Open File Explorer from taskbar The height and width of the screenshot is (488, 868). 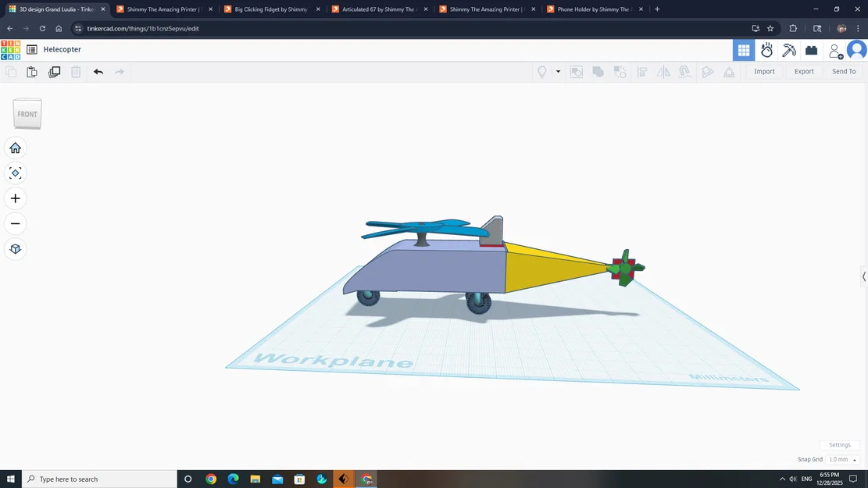[x=255, y=479]
